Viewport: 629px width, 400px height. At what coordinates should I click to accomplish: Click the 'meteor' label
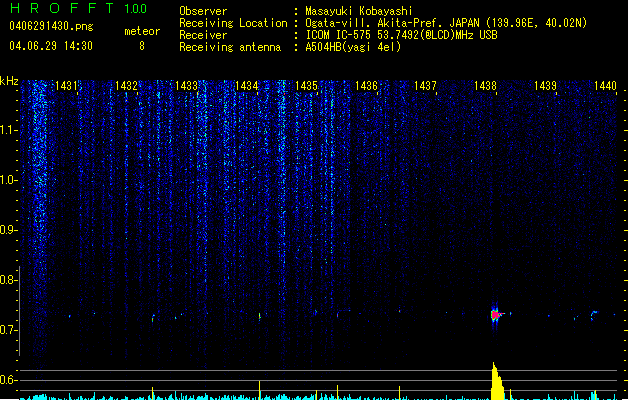pyautogui.click(x=142, y=31)
